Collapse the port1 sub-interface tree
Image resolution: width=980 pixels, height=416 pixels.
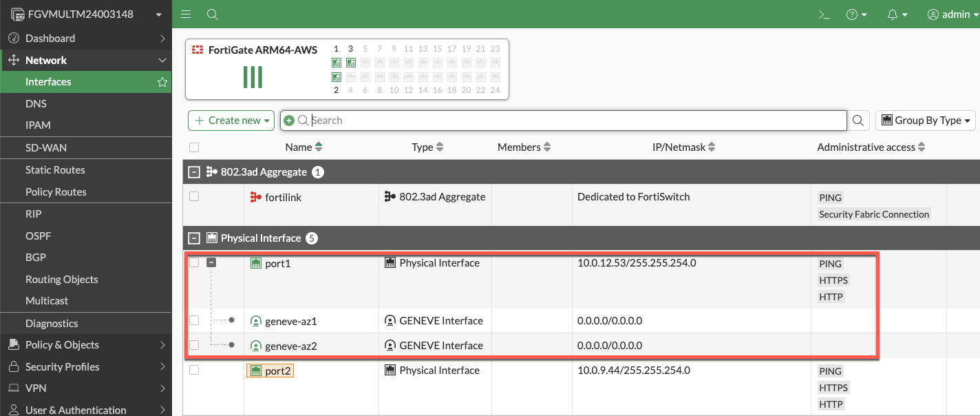click(213, 263)
